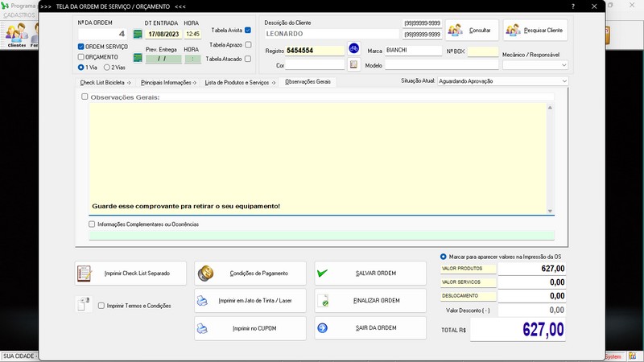
Task: Check Informações Complementares ou Ocorrências
Action: [92, 224]
